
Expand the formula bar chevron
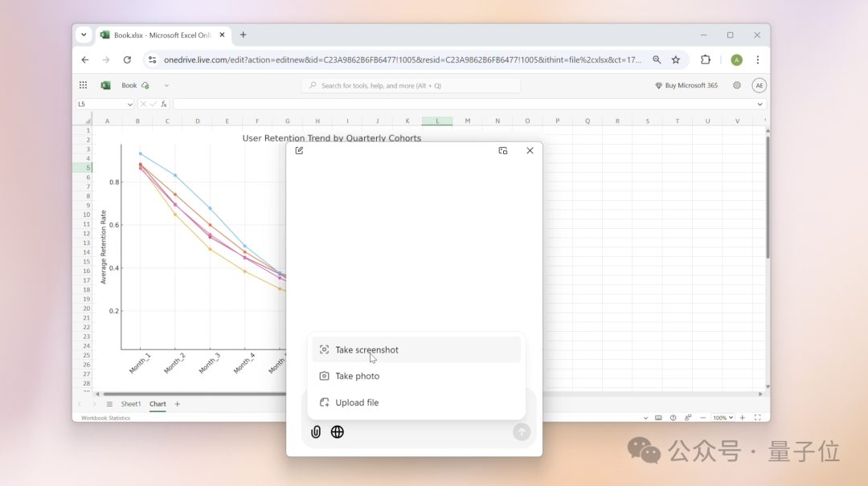[760, 104]
